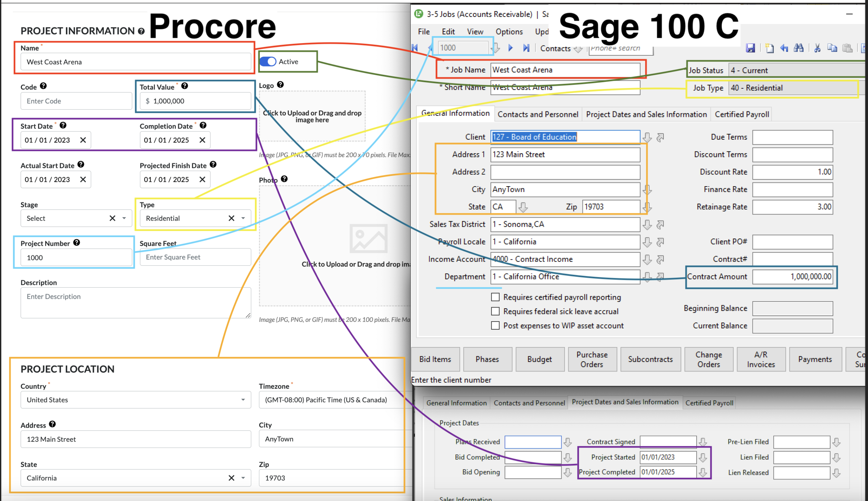Click the Enter Code input field

click(76, 101)
